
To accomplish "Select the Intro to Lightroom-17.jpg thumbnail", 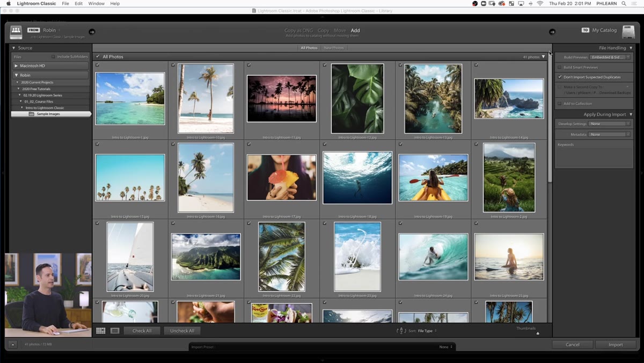I will [282, 178].
